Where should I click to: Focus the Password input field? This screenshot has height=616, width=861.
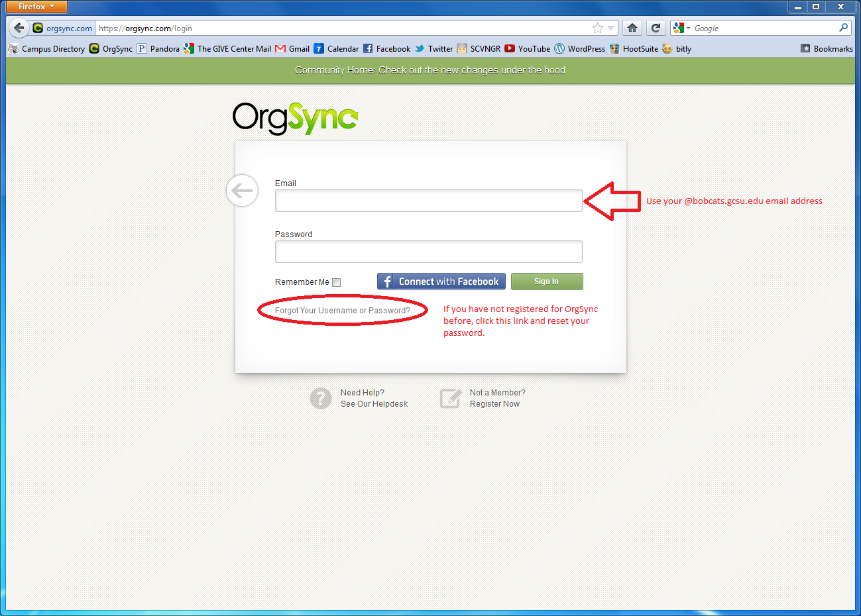pos(429,252)
